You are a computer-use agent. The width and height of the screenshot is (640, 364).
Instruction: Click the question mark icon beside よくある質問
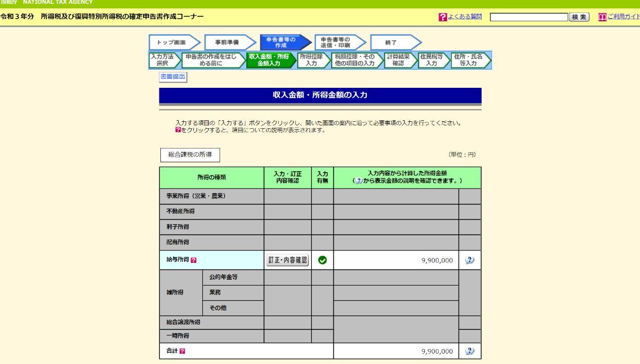coord(443,17)
